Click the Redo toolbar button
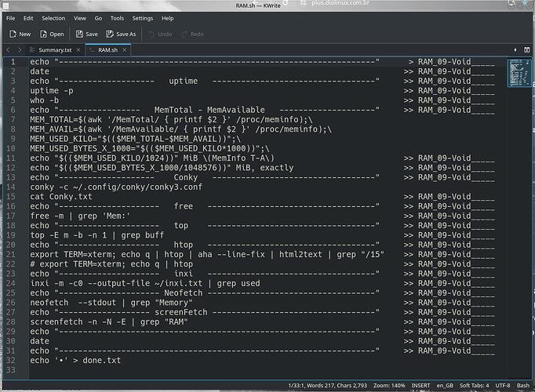This screenshot has width=535, height=392. 193,34
